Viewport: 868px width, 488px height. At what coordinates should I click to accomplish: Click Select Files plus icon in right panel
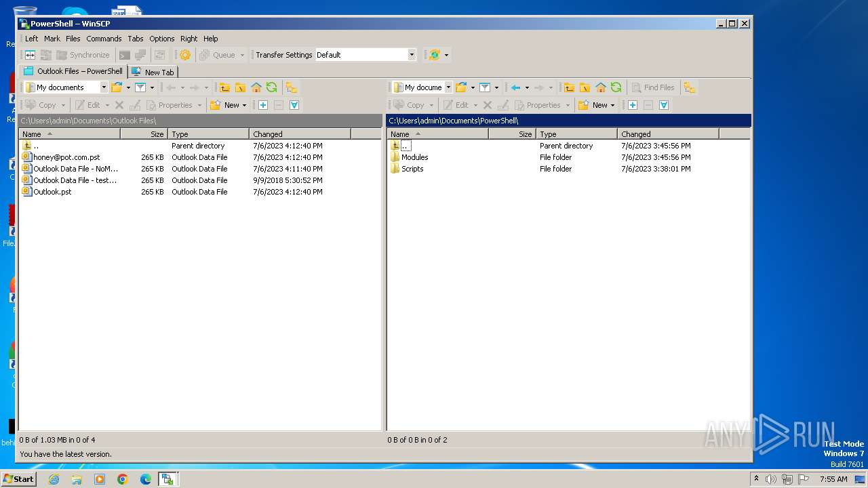[x=632, y=105]
